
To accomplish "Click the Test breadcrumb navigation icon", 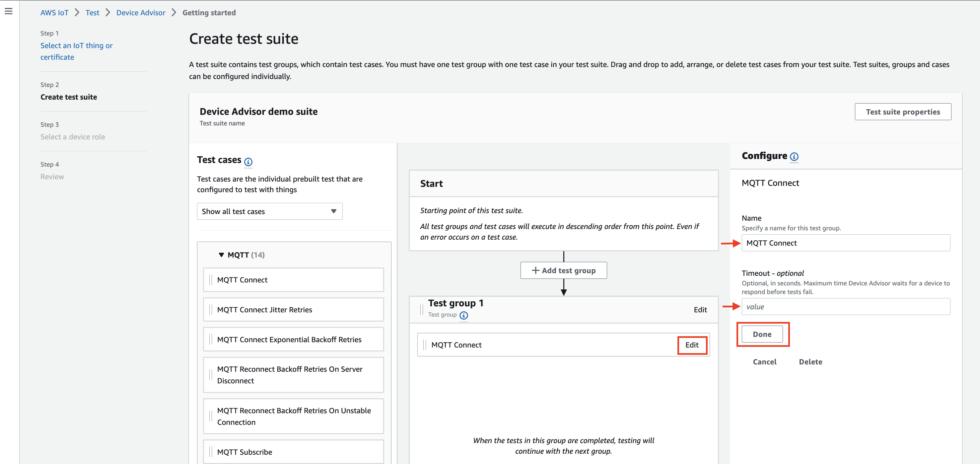I will 93,13.
